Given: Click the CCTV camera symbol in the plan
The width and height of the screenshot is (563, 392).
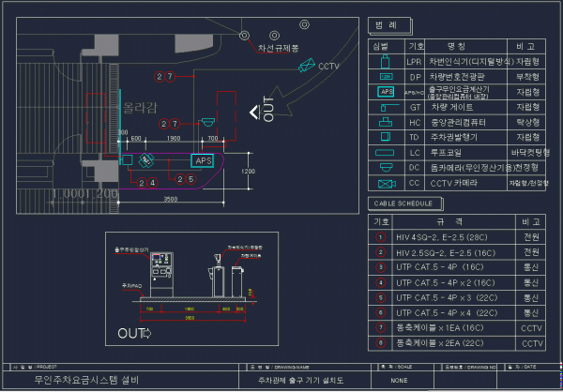Looking at the screenshot, I should (x=306, y=67).
